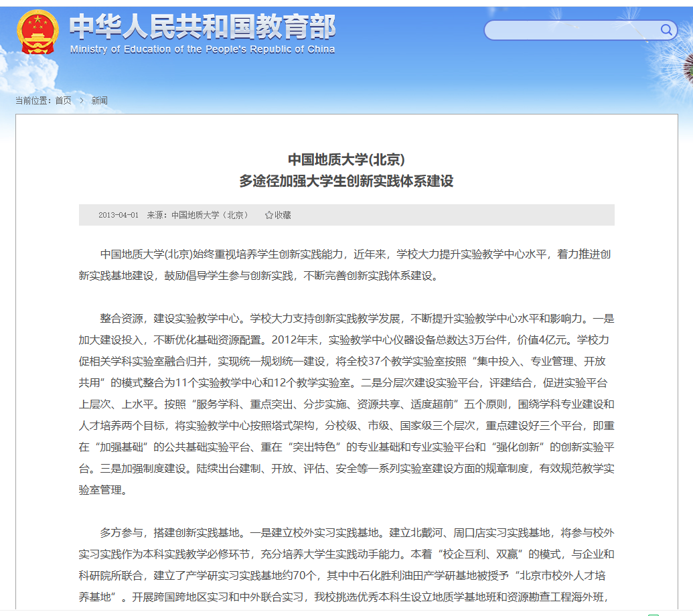Screen dimensions: 693x616
Task: Click the 中华人民共和国教育部 site title
Action: pyautogui.click(x=202, y=26)
